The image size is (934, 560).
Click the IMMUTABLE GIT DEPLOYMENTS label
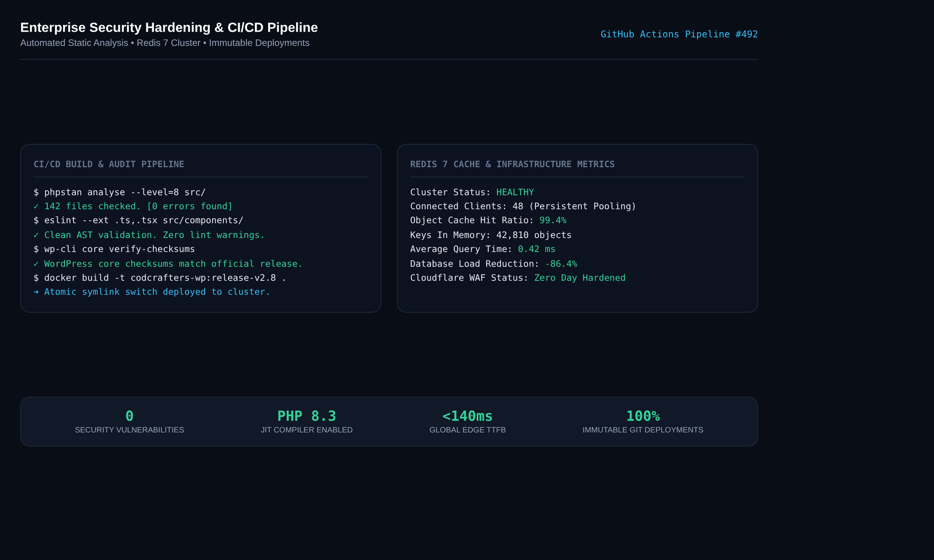(643, 430)
